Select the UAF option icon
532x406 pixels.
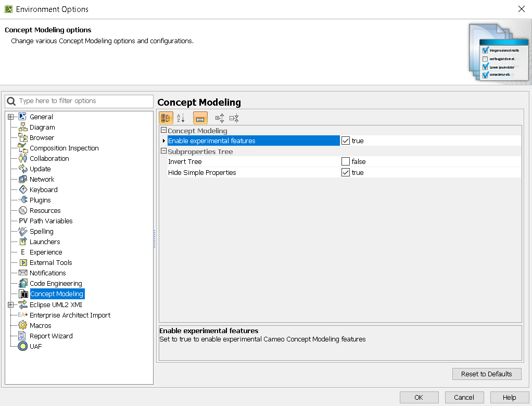[23, 346]
